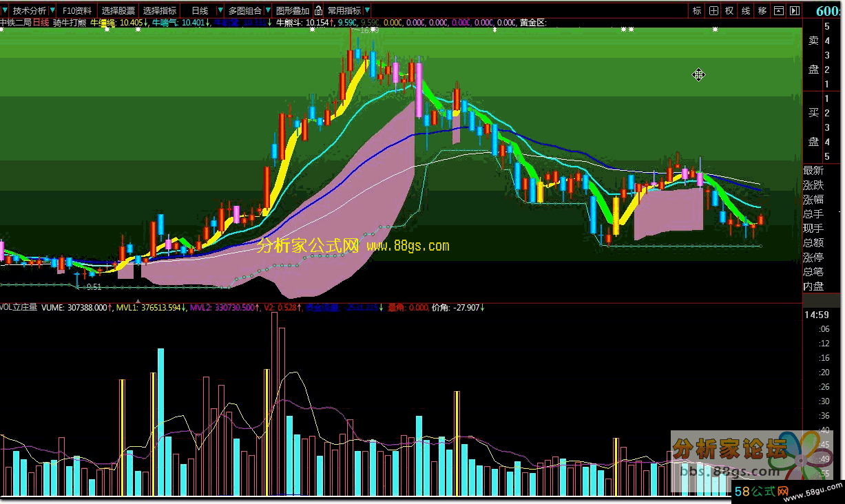Click stock name 中铁二局
Viewport: 845px width, 504px height.
(16, 23)
